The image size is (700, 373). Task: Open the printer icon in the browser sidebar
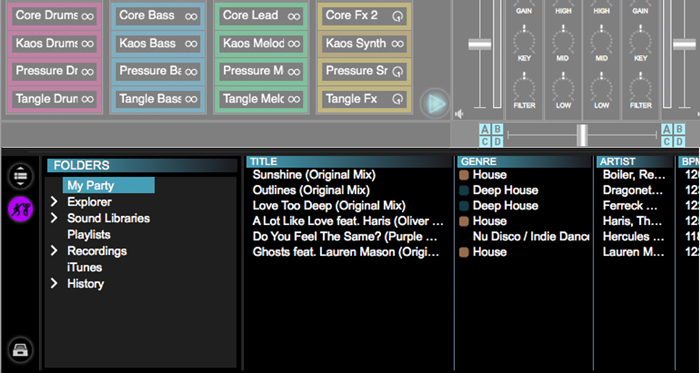[21, 350]
